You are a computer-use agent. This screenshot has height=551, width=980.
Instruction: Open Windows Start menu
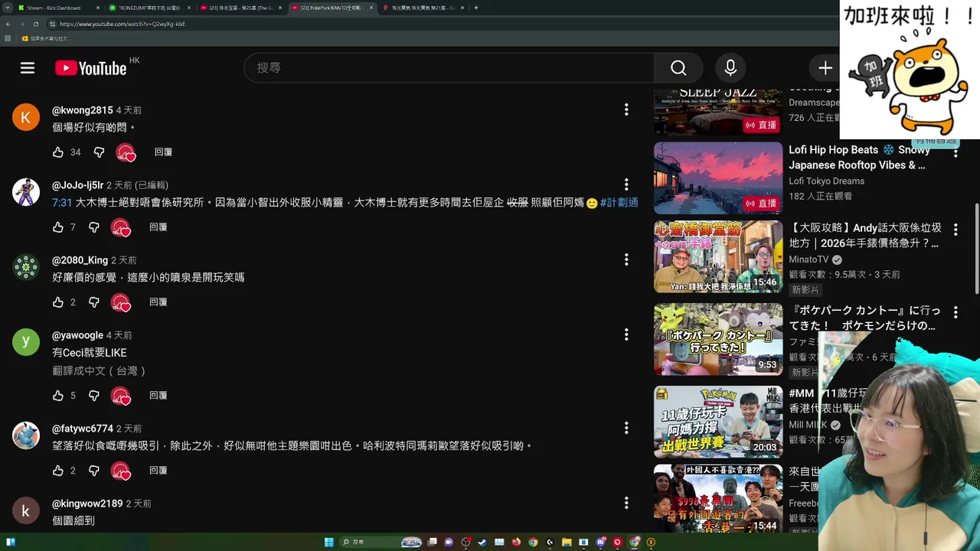point(328,542)
